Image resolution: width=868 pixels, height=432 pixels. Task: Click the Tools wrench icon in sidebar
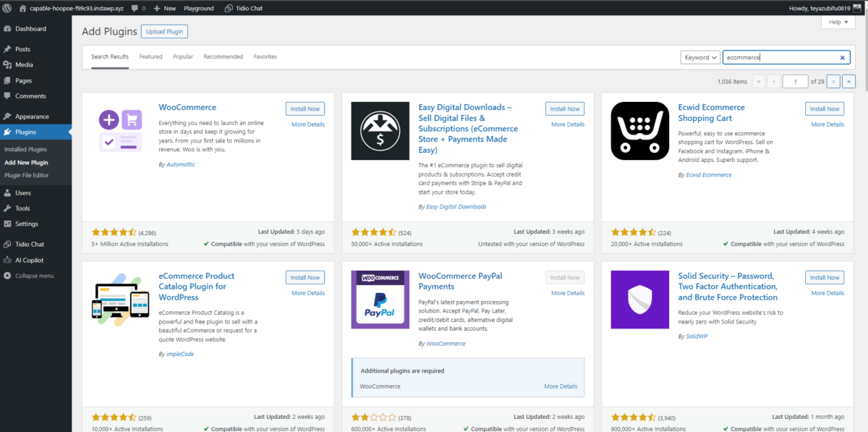[7, 208]
